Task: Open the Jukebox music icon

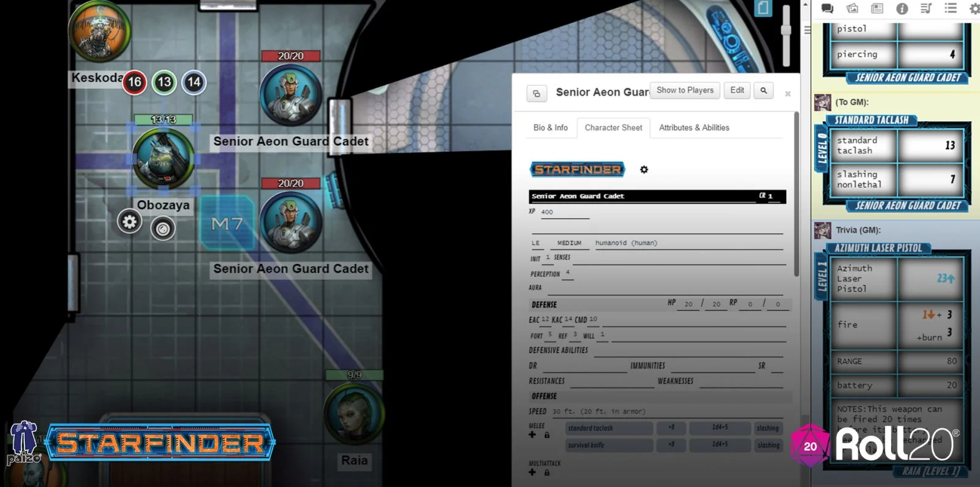Action: 926,8
